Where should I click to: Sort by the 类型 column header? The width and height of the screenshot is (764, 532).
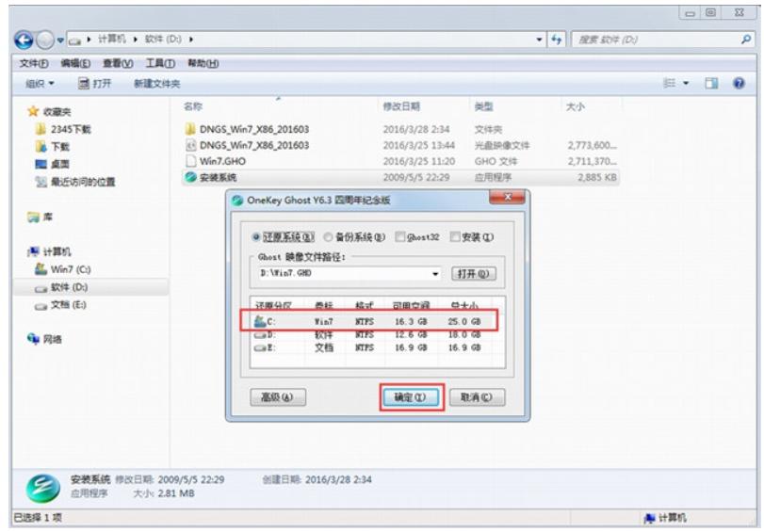point(484,106)
